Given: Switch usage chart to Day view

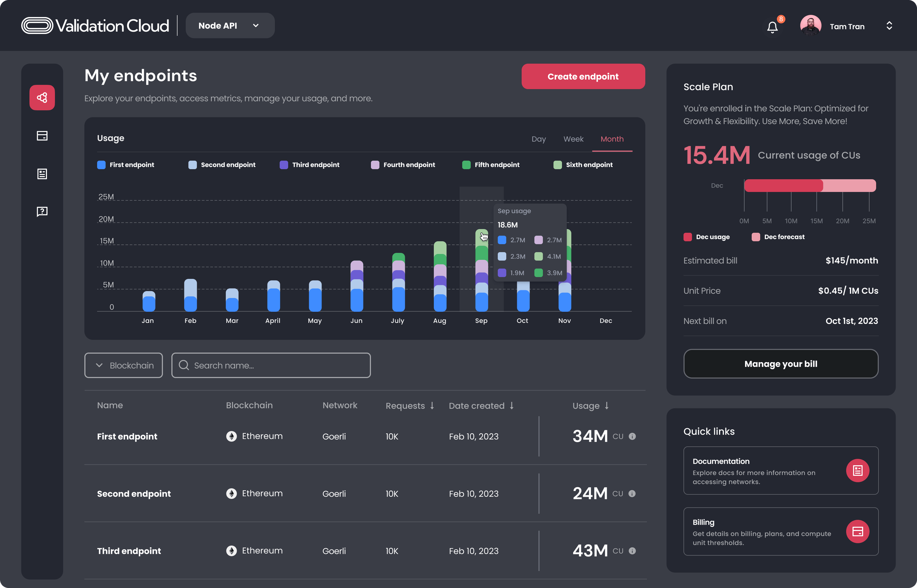Looking at the screenshot, I should [539, 139].
